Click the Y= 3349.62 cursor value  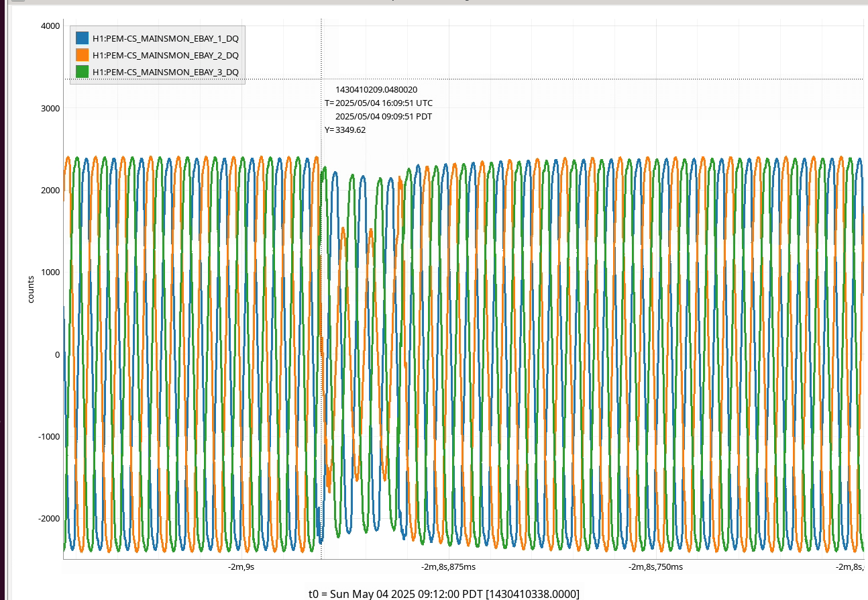[x=345, y=130]
